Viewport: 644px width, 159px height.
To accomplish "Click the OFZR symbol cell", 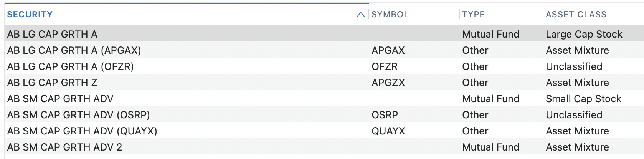I will (385, 66).
